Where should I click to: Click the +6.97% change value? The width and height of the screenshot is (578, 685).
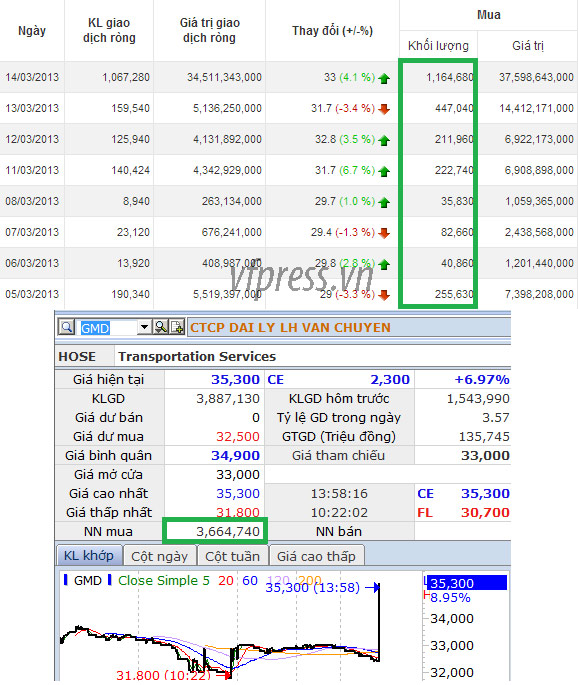pyautogui.click(x=482, y=379)
